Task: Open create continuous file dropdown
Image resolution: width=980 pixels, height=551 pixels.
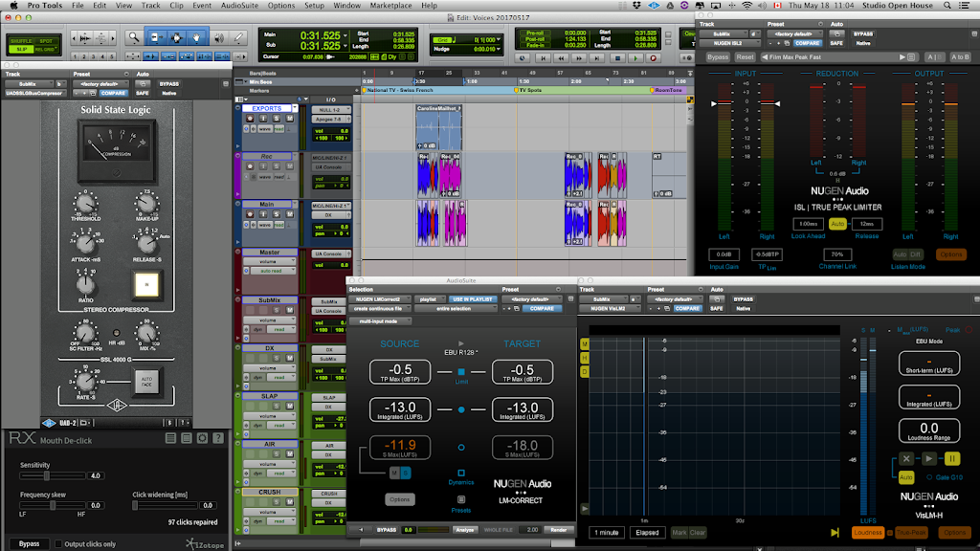Action: tap(379, 309)
